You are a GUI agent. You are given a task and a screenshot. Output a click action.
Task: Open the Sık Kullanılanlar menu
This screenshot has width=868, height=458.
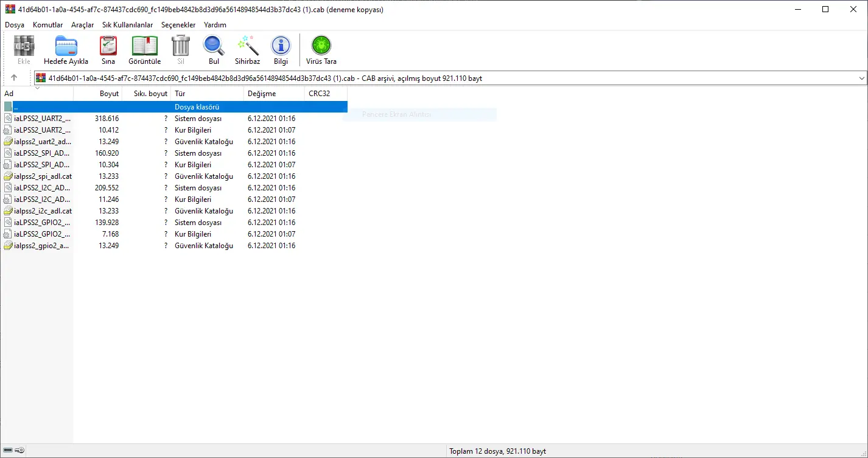128,25
